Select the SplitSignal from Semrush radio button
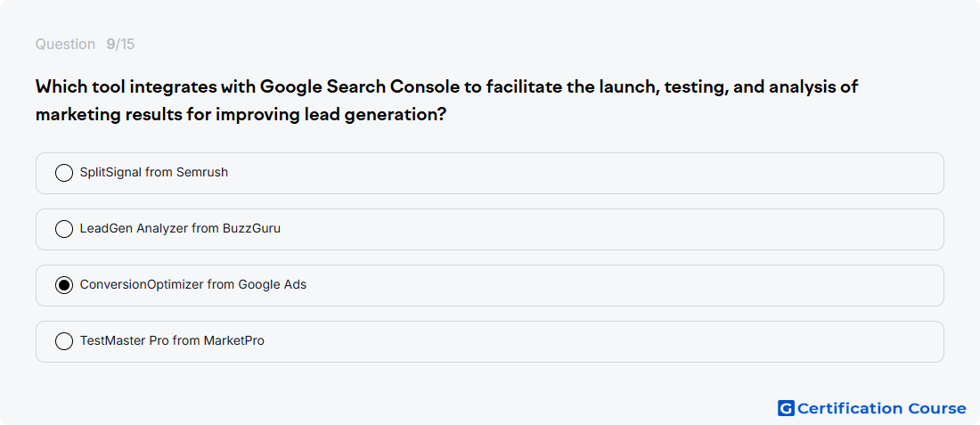 point(64,173)
